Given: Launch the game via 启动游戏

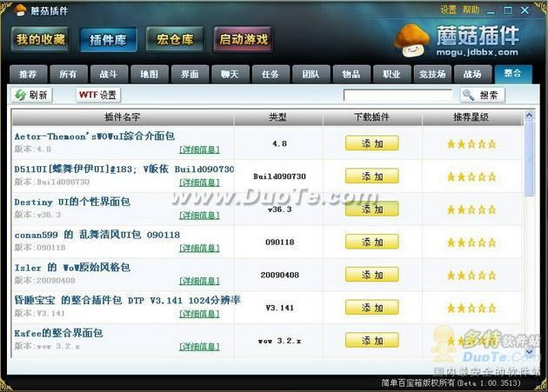Looking at the screenshot, I should (243, 39).
